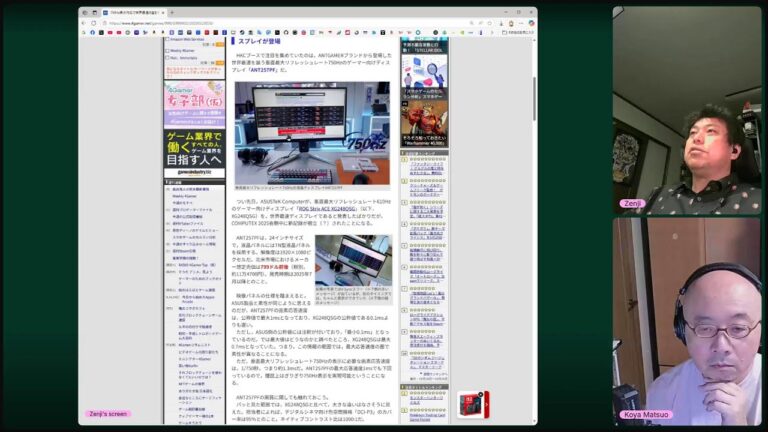
Task: Open the ROG Strix ACE XG248QSG link
Action: click(327, 209)
